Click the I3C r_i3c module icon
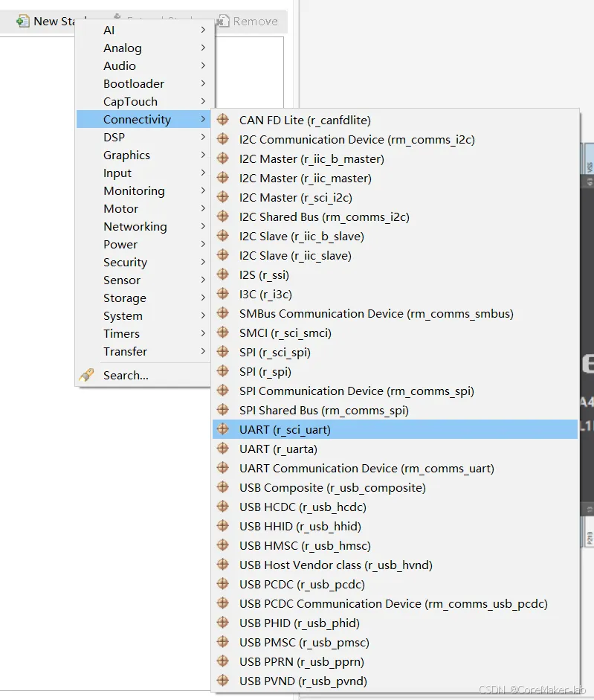Image resolution: width=594 pixels, height=700 pixels. click(x=223, y=294)
